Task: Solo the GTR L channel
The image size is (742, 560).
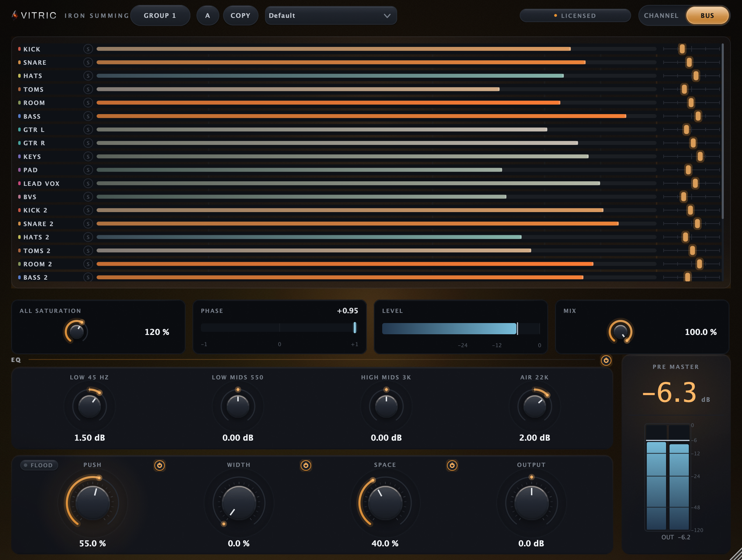Action: pyautogui.click(x=88, y=129)
